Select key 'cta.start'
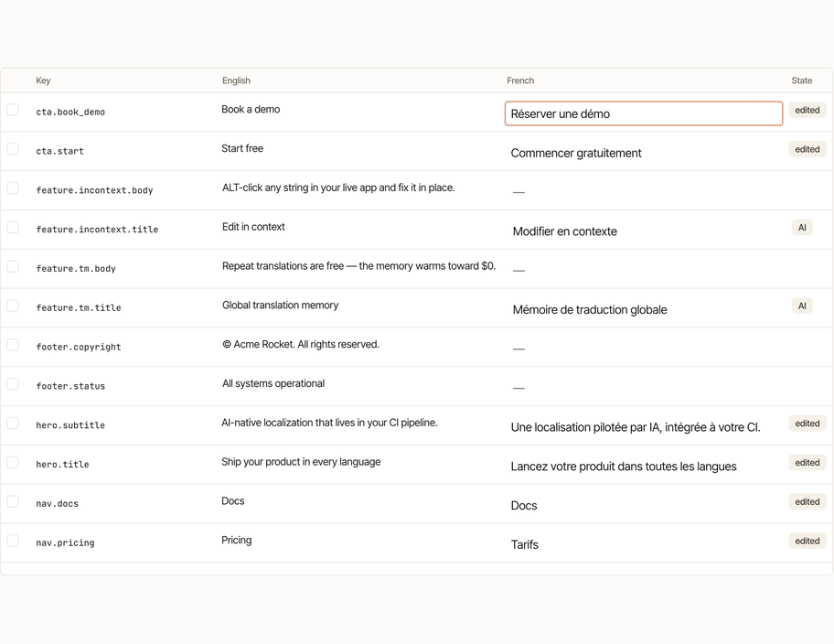Image resolution: width=834 pixels, height=644 pixels. click(x=59, y=151)
